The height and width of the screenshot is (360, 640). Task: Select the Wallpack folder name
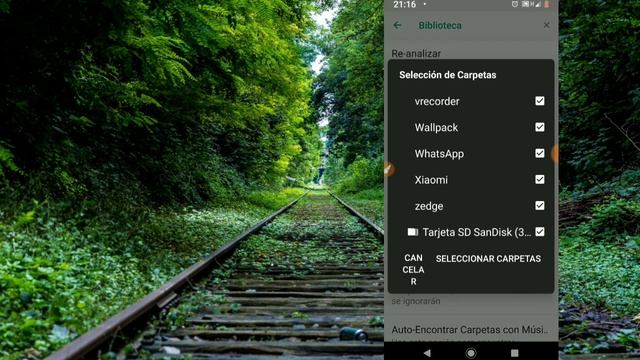(x=436, y=128)
